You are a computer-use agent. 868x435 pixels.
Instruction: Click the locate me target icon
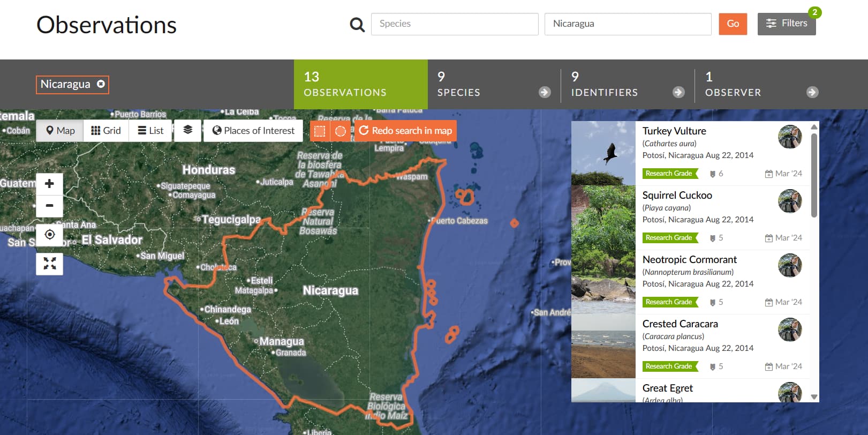(49, 235)
